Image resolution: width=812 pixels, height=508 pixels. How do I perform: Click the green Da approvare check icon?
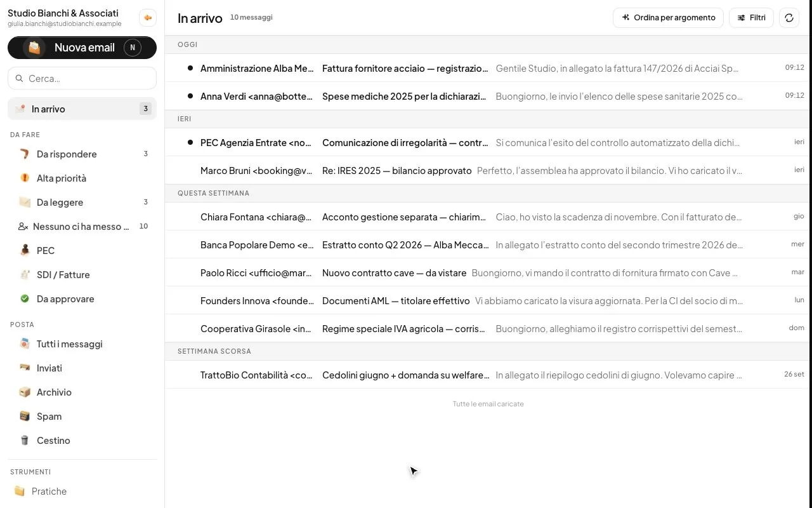(x=25, y=299)
